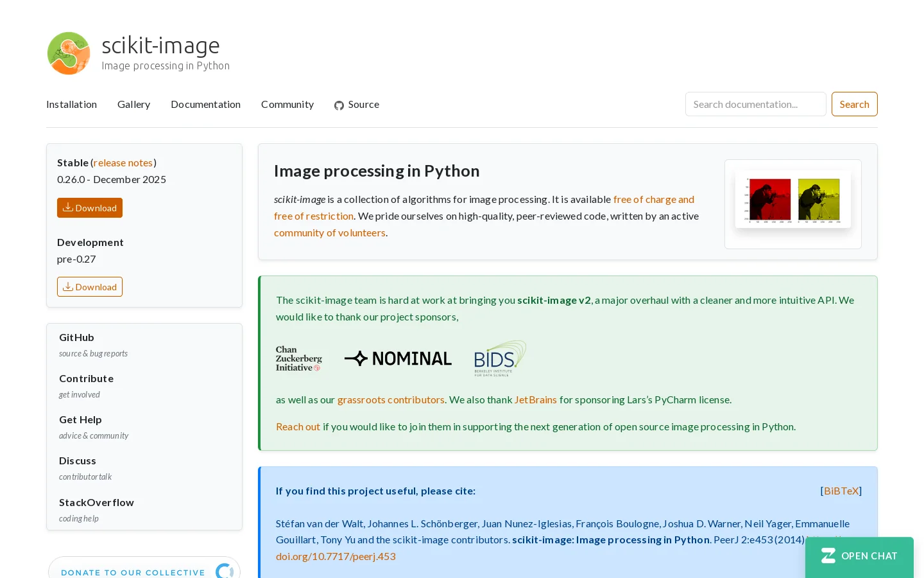Click the Chan Zuckerberg Initiative sponsor logo
The image size is (924, 578).
point(299,359)
